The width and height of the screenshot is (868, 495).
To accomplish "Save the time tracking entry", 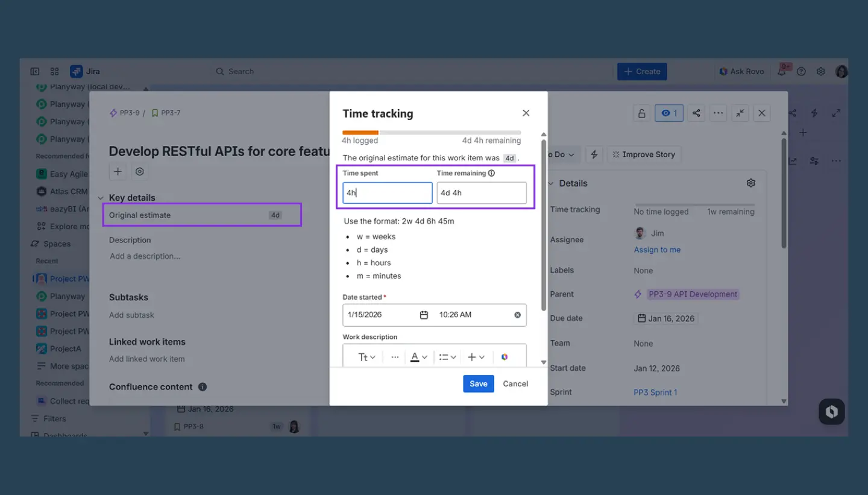I will coord(478,383).
